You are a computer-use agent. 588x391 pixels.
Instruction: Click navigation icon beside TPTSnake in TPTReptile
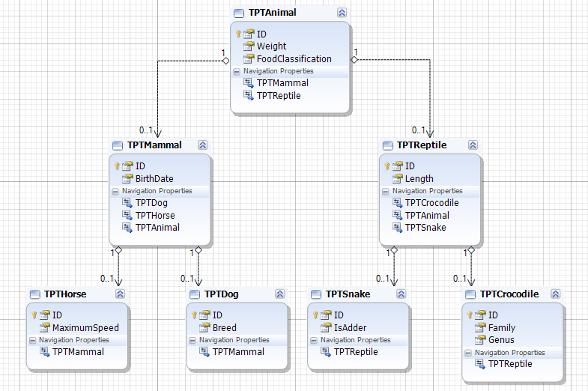point(398,227)
